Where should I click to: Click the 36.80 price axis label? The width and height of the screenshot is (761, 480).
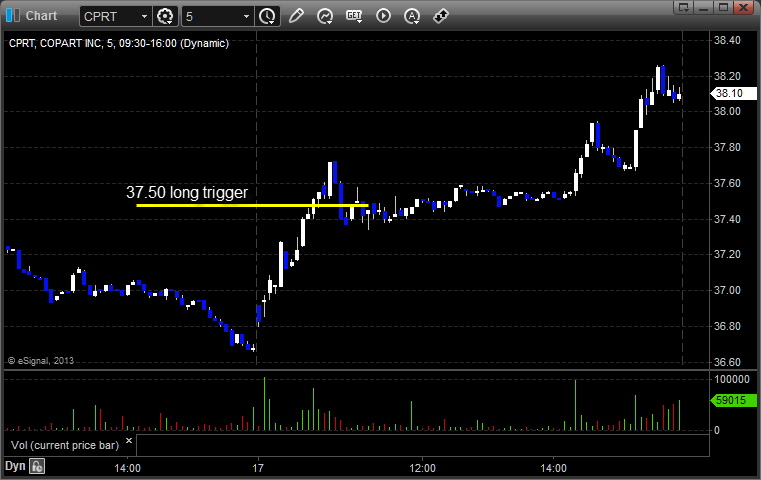coord(727,326)
